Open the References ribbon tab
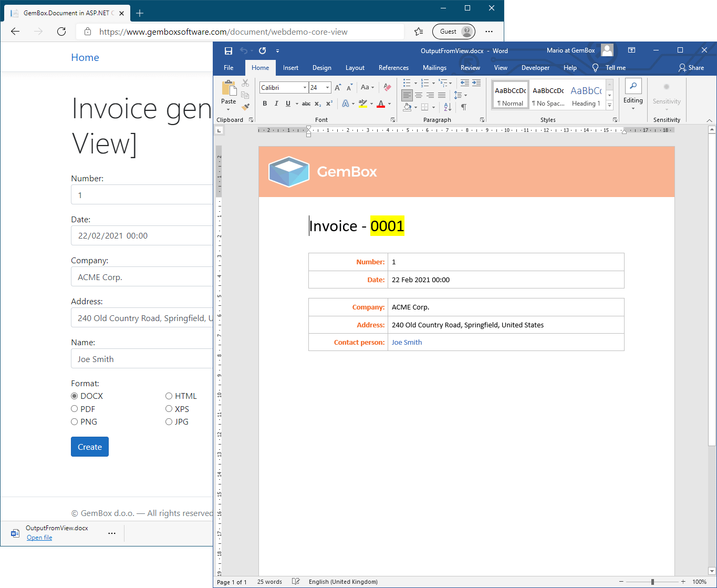Screen dimensions: 717x588 (x=393, y=68)
